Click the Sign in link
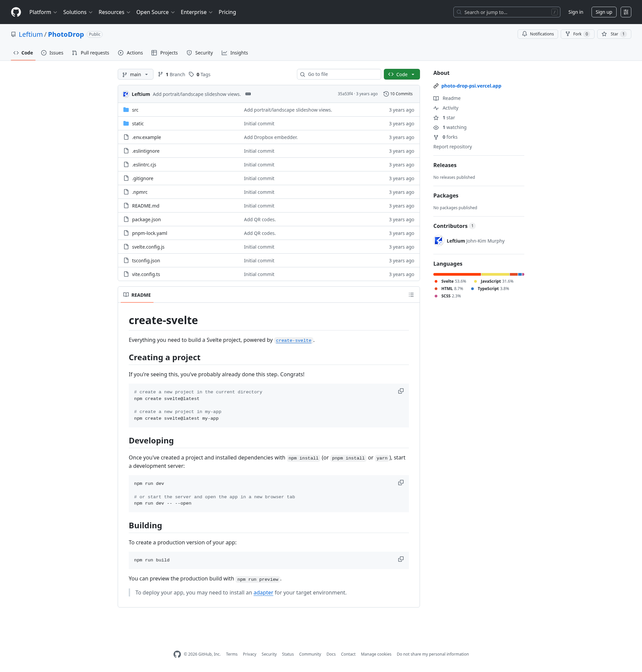The width and height of the screenshot is (642, 672). pyautogui.click(x=575, y=12)
